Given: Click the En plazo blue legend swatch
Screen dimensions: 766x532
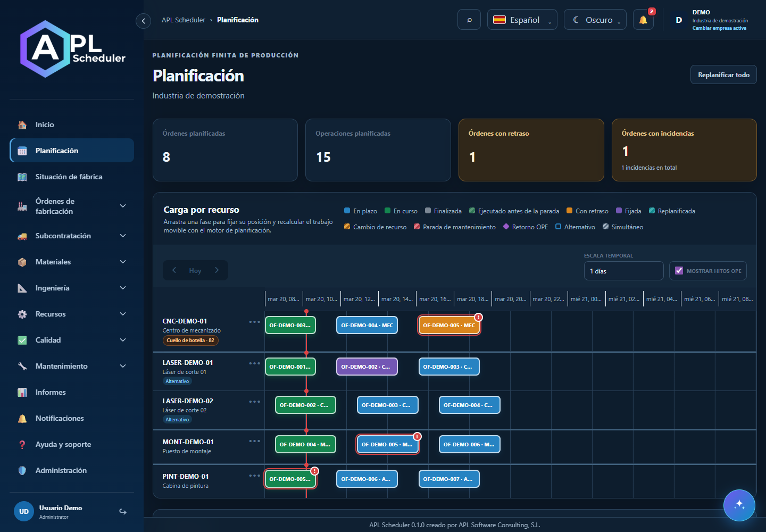Looking at the screenshot, I should point(347,211).
